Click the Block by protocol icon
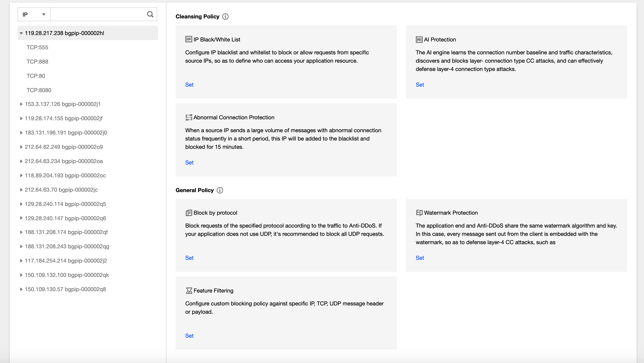The width and height of the screenshot is (644, 363). point(189,213)
